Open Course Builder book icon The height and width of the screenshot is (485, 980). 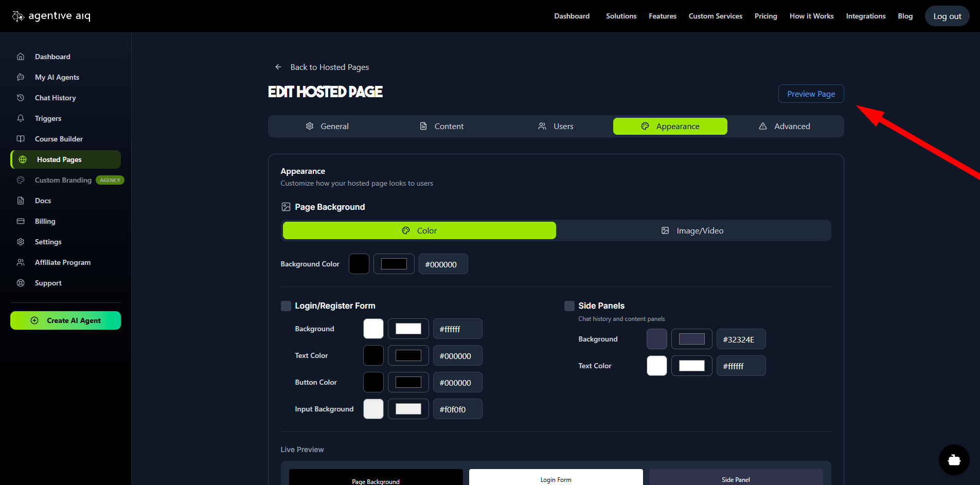click(x=21, y=139)
